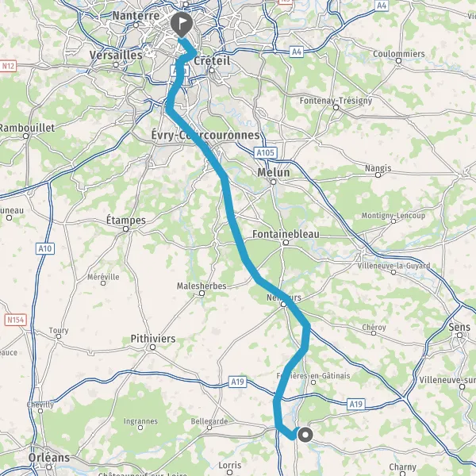
Task: Click the Pithiviers town label
Action: (153, 339)
